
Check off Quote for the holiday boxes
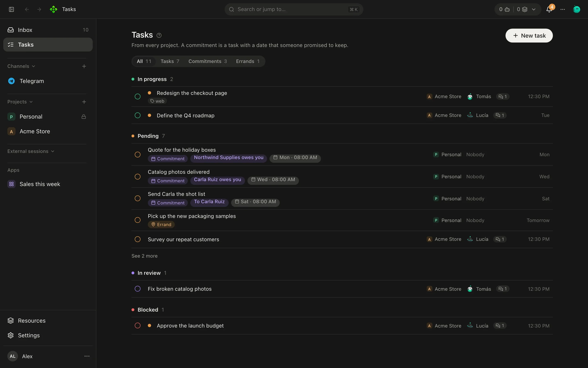138,155
